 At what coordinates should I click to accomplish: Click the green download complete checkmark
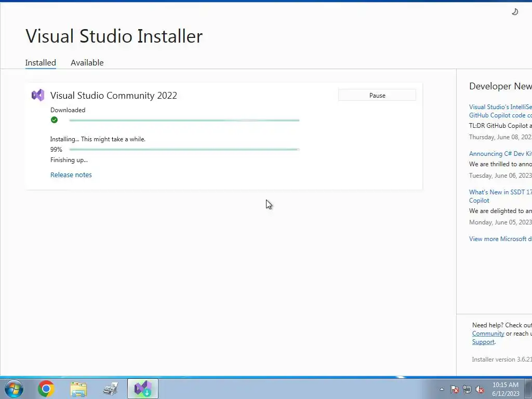click(54, 120)
